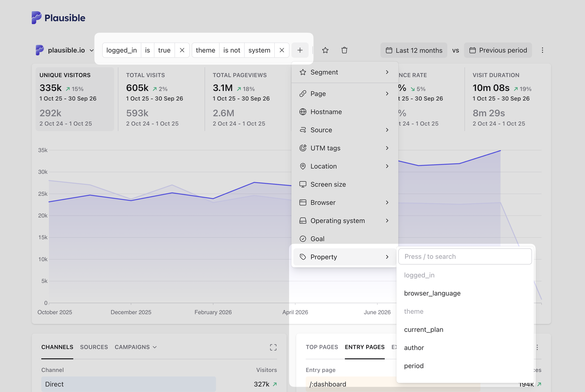Remove the theme is not system filter
Image resolution: width=585 pixels, height=392 pixels.
pos(282,50)
